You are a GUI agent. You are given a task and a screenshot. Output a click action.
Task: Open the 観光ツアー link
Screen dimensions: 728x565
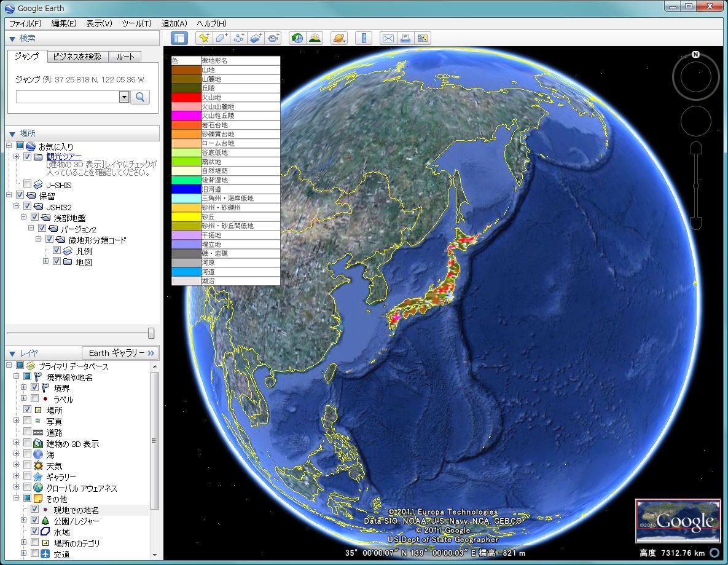pos(64,157)
